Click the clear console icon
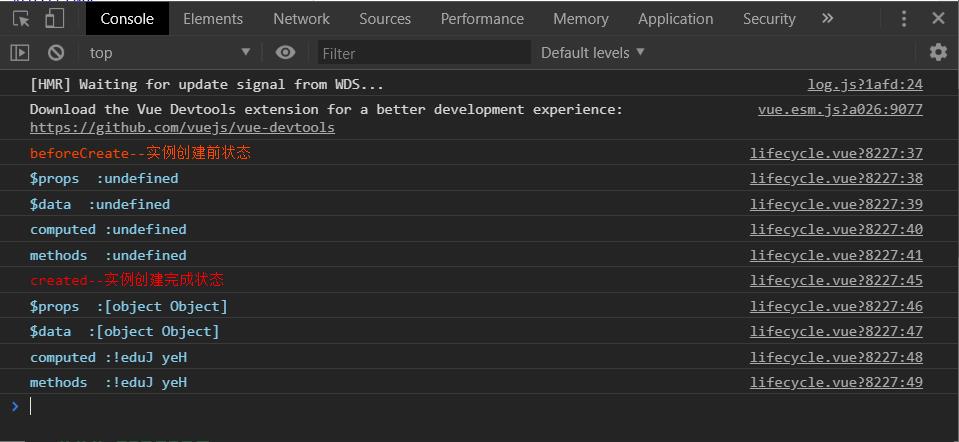The image size is (959, 442). click(56, 52)
